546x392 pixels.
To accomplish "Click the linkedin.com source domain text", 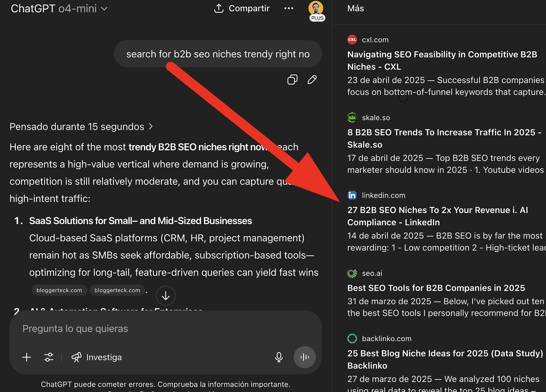I will (x=384, y=195).
